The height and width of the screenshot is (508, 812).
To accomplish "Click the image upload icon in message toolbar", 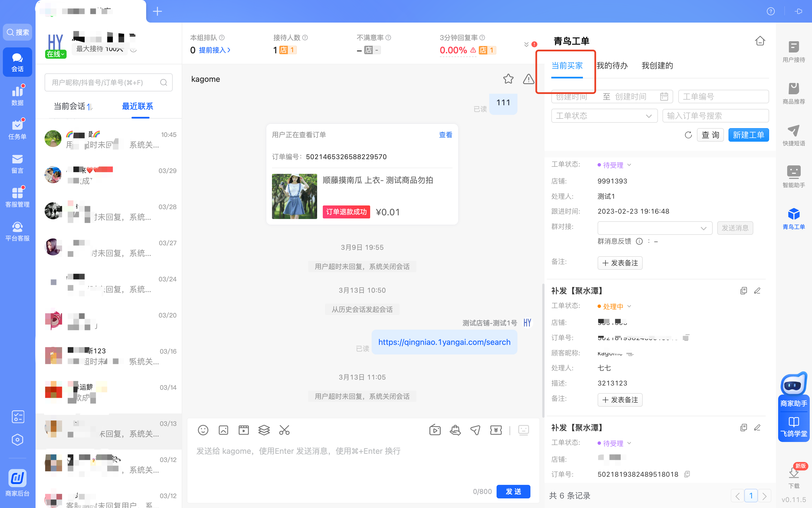I will pos(223,430).
